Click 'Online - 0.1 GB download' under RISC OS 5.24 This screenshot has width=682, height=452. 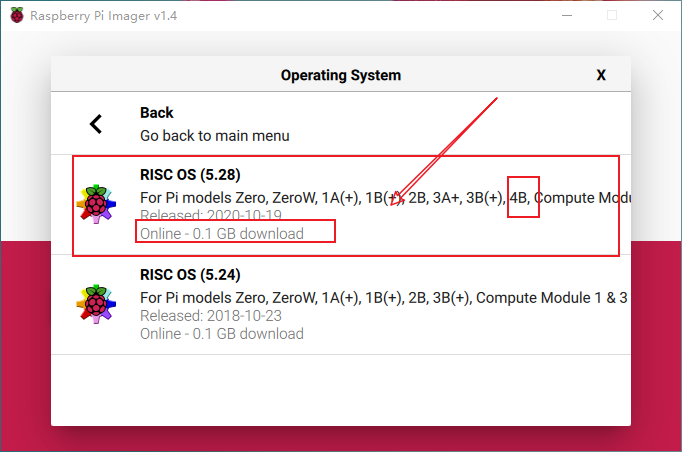pos(222,334)
